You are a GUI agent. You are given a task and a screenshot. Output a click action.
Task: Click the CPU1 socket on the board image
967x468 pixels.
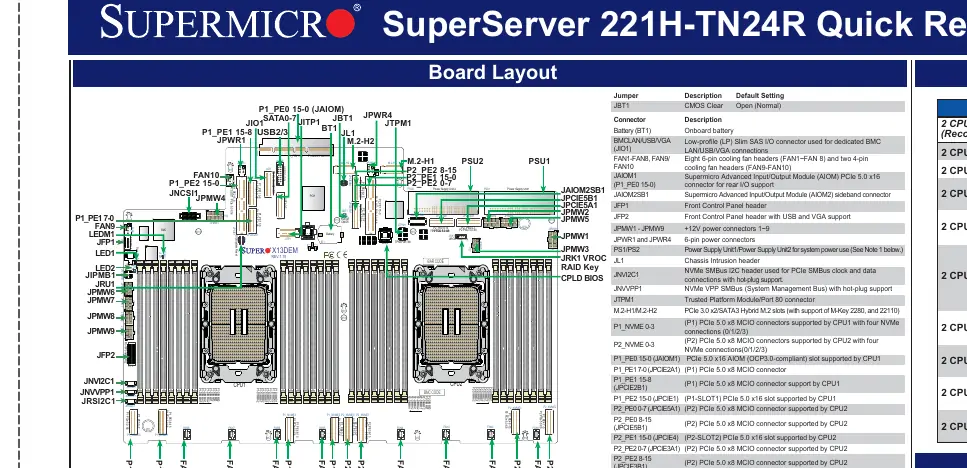click(238, 324)
